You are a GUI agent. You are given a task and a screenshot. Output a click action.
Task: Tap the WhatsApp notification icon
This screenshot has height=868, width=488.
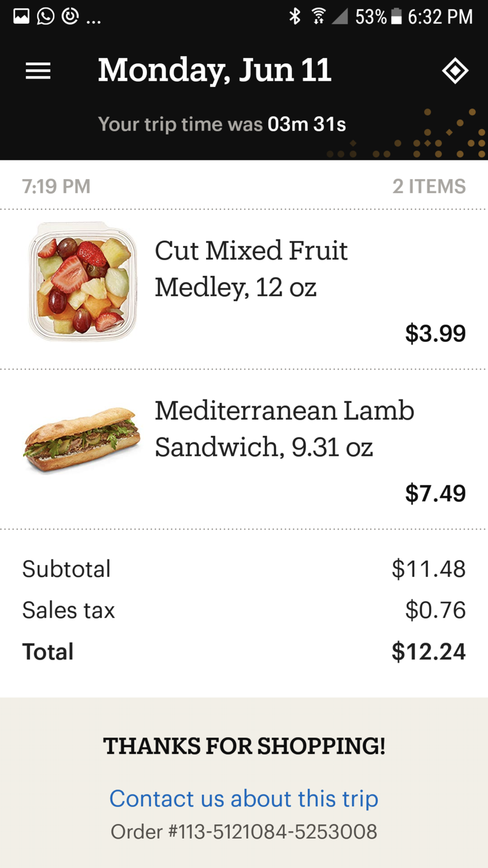[46, 17]
